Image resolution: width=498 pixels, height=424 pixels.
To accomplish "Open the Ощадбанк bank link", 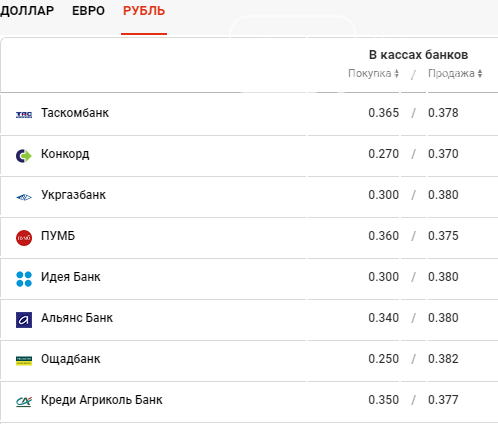I will [x=71, y=359].
